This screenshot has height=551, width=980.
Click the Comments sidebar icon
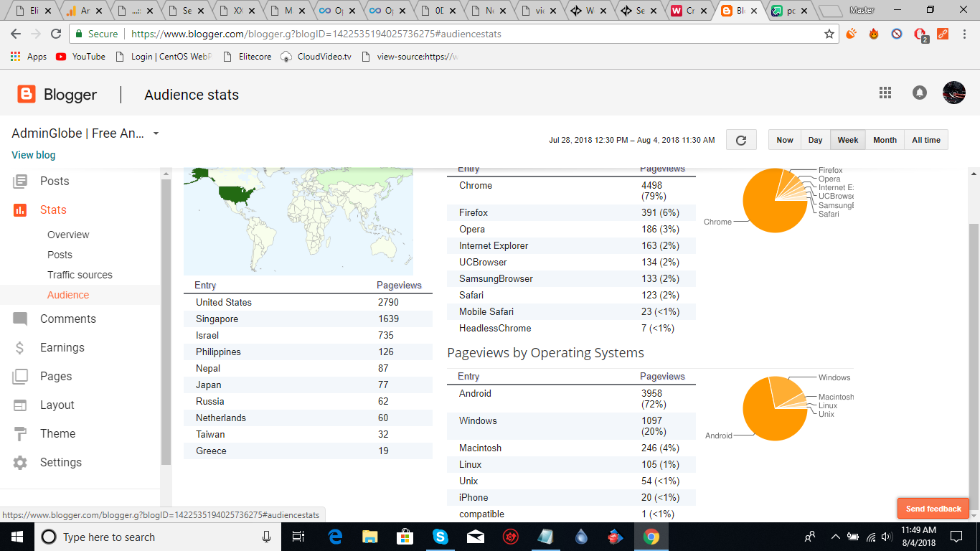pos(20,319)
